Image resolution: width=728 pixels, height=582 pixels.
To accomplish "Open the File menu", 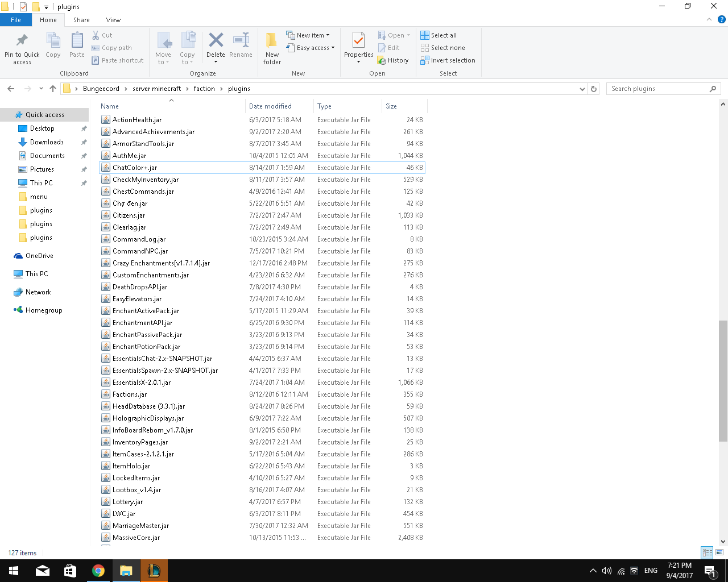I will [16, 19].
